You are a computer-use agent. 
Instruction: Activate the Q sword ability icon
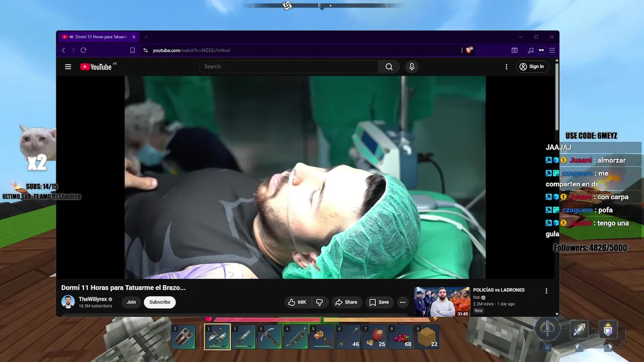pyautogui.click(x=547, y=329)
